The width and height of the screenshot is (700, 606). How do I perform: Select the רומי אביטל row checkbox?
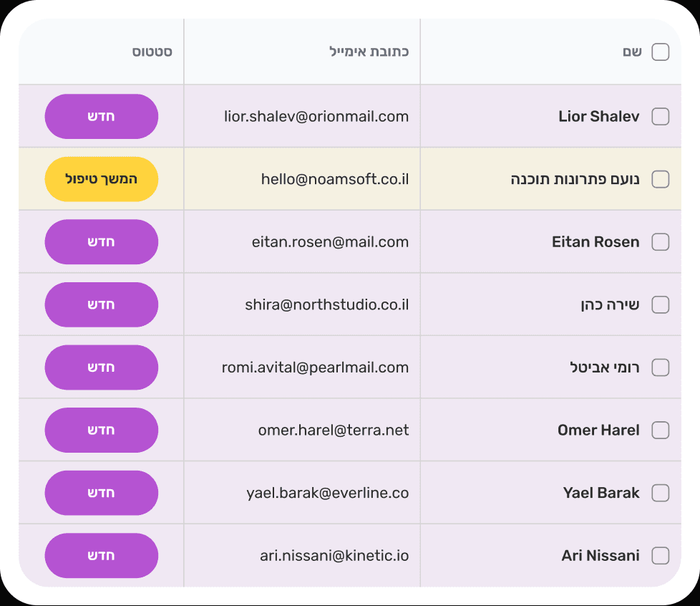coord(660,367)
